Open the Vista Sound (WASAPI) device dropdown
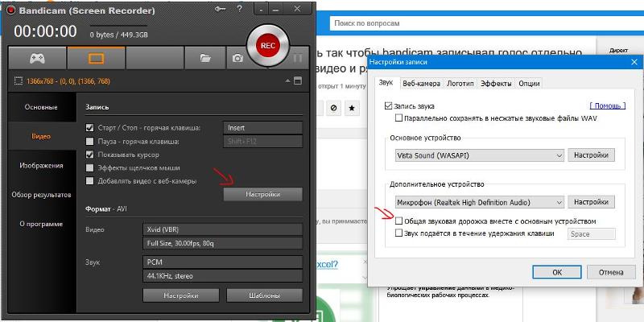This screenshot has height=322, width=644. point(479,155)
